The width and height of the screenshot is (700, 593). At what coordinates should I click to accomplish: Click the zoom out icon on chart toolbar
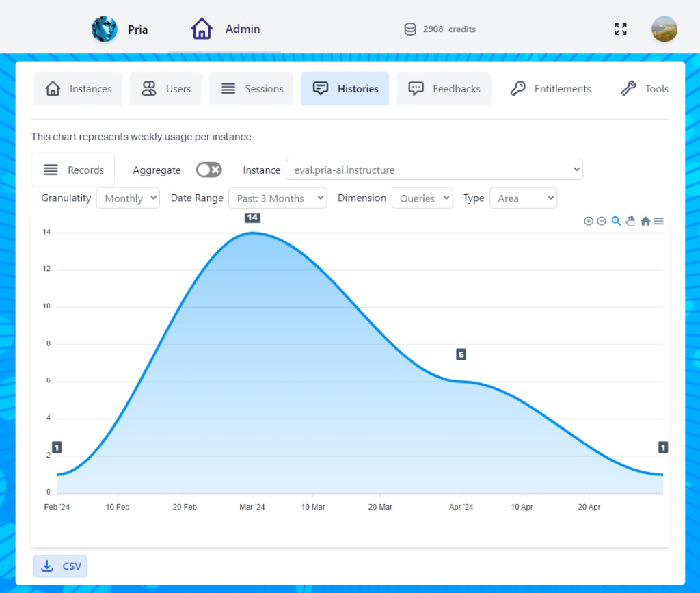point(602,221)
